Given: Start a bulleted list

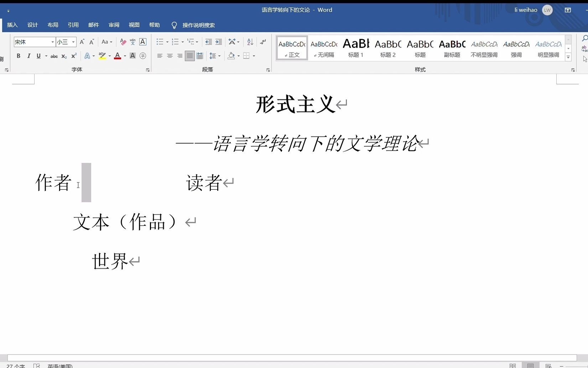Looking at the screenshot, I should pos(160,42).
